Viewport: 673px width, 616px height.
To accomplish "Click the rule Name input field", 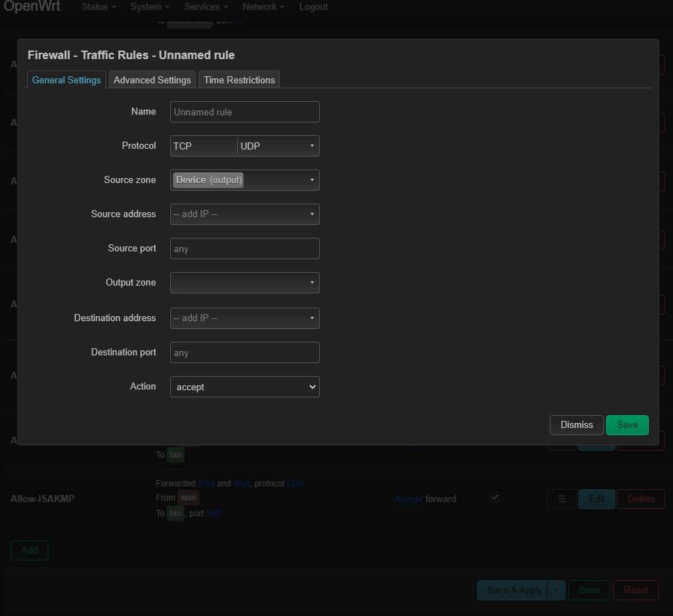I will tap(244, 112).
